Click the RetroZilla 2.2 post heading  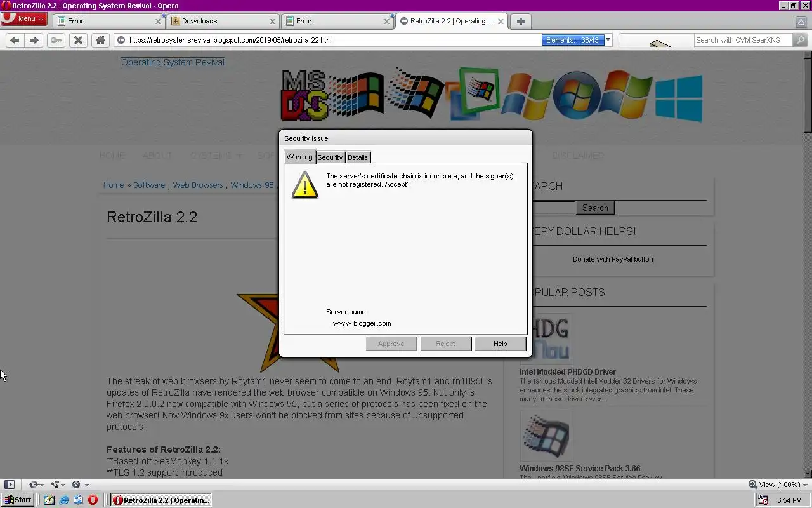(152, 217)
